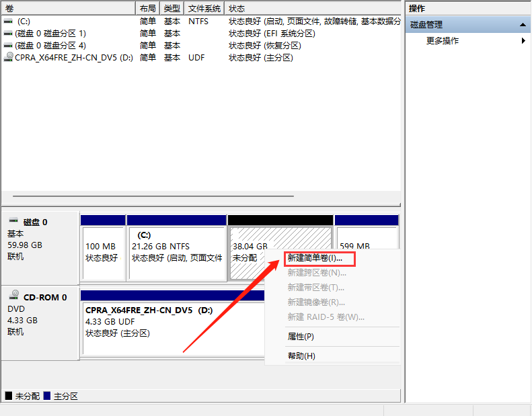Viewport: 532px width, 416px height.
Task: Open 属性(P) in the context menu
Action: click(x=301, y=337)
